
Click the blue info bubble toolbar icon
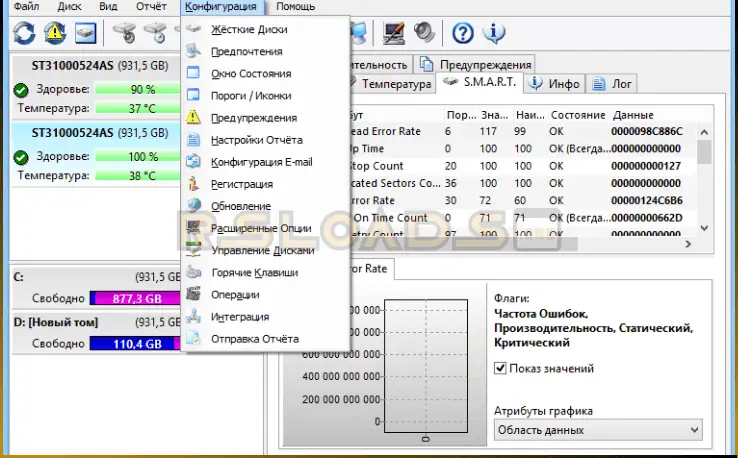494,33
